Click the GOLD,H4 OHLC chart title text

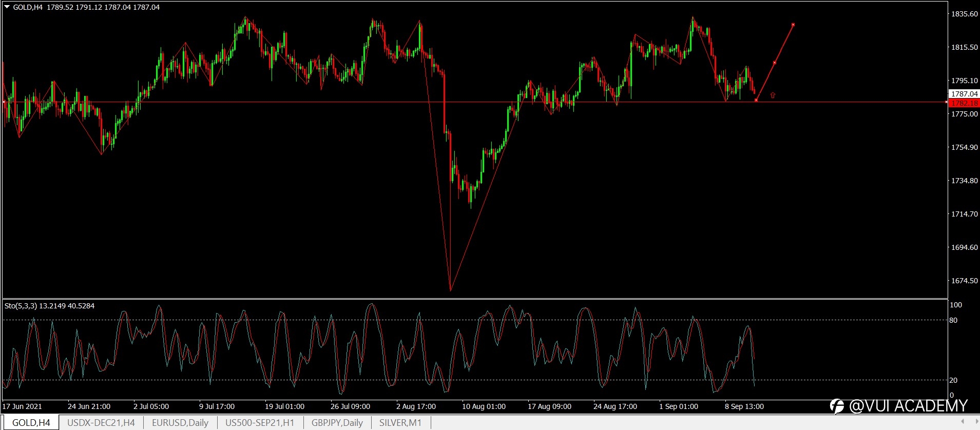coord(86,7)
